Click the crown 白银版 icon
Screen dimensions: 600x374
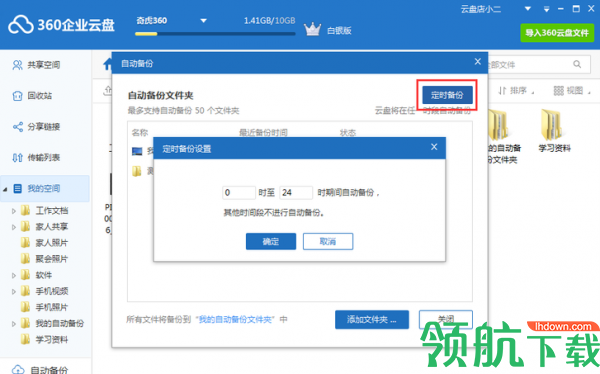[x=312, y=29]
